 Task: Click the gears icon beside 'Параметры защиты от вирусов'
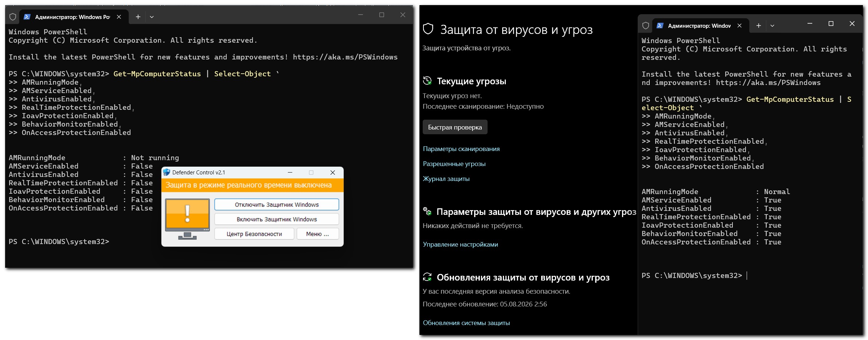point(427,211)
